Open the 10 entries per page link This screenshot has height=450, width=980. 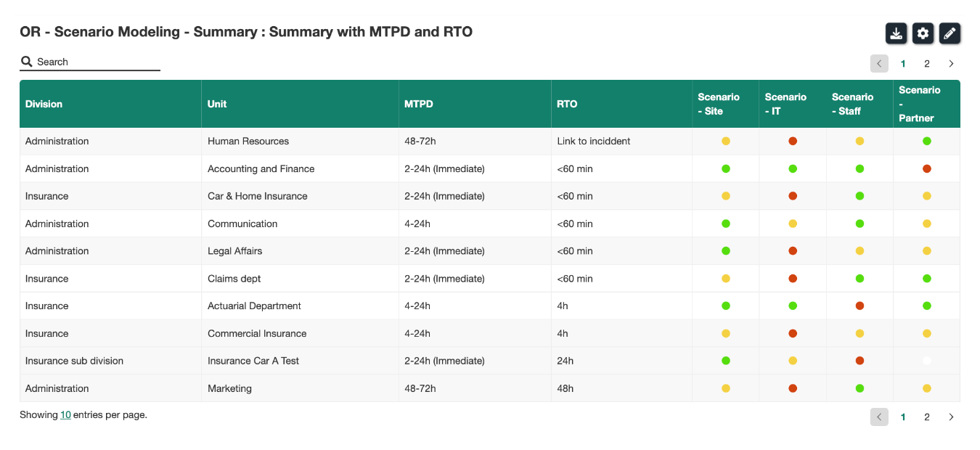(65, 415)
